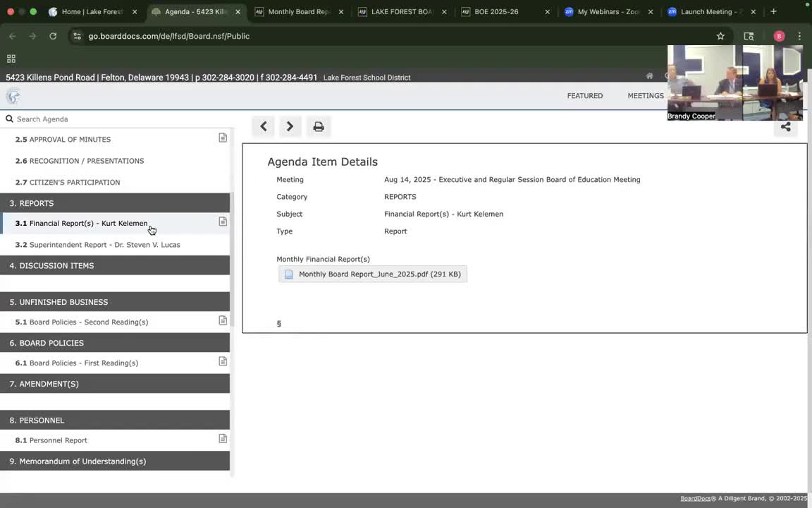This screenshot has width=812, height=508.
Task: Open Chrome apps grid icon
Action: point(11,59)
